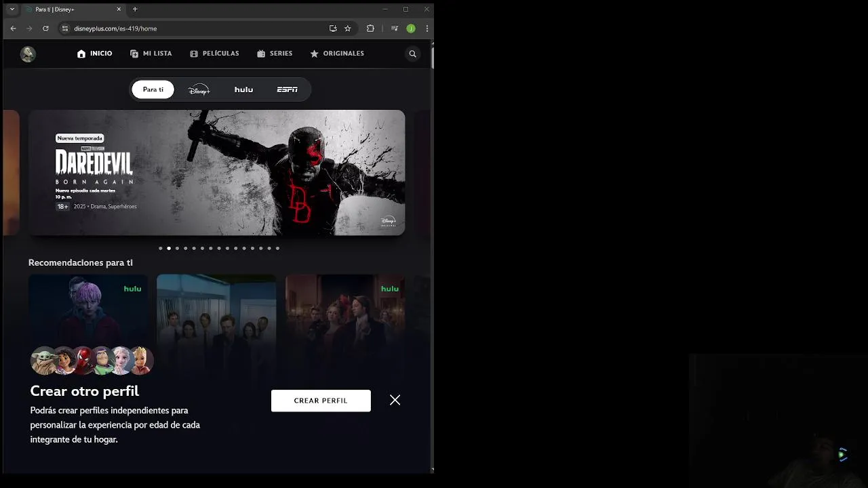Open first hulu recommendation with purple-haired character
The width and height of the screenshot is (868, 488).
pyautogui.click(x=88, y=308)
